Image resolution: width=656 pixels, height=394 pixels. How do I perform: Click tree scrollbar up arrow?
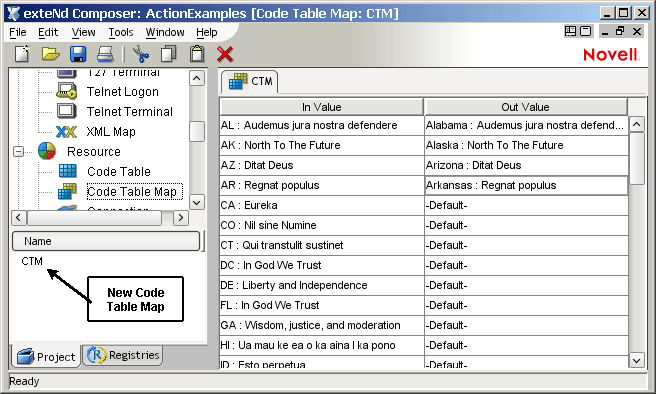click(x=197, y=78)
